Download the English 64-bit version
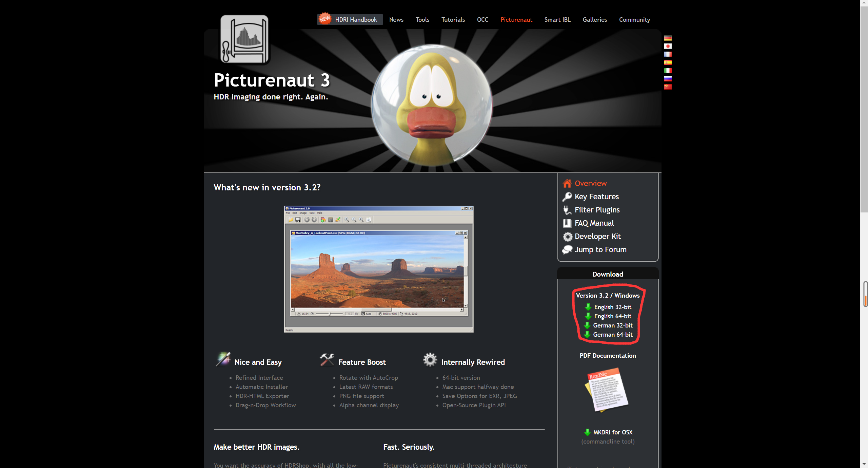 click(x=612, y=316)
